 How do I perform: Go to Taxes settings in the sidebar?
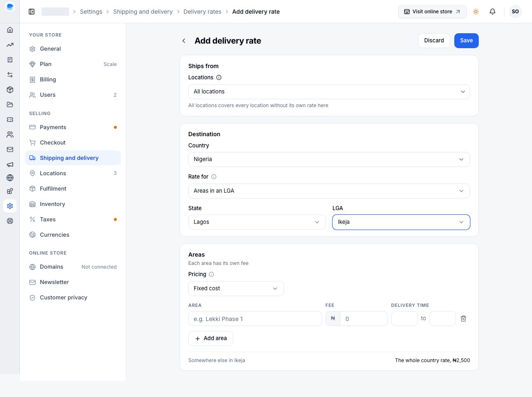coord(73,219)
